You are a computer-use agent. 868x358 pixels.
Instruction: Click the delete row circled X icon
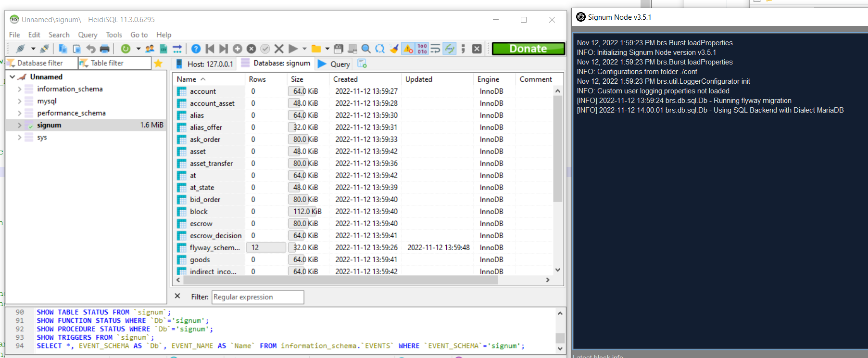point(251,49)
